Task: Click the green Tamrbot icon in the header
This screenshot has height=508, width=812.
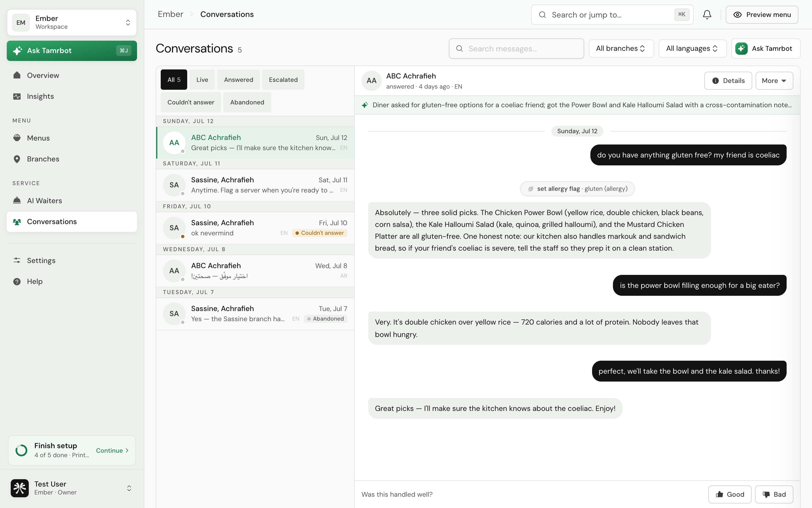Action: tap(741, 48)
